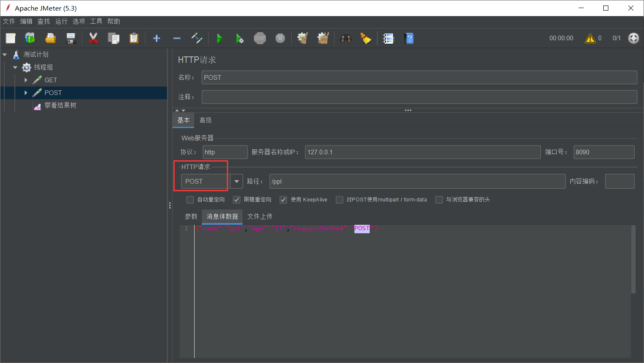Click the Paste clipboard icon
644x363 pixels.
click(x=134, y=38)
